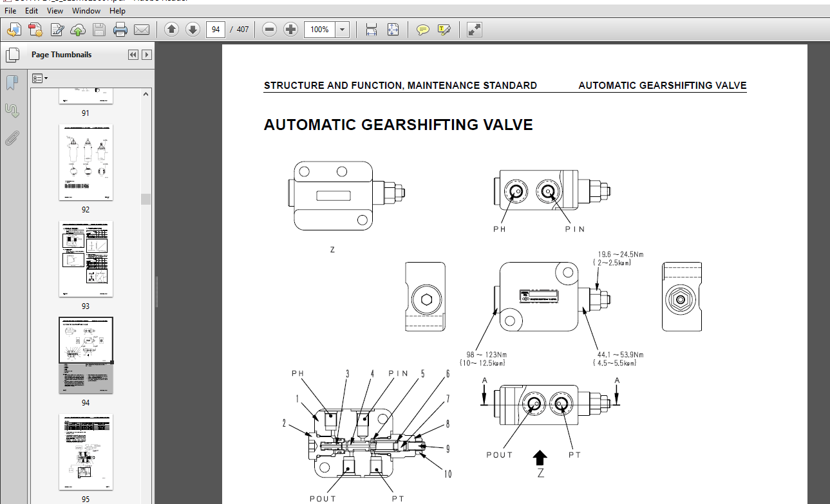Open the Help menu
Image resolution: width=830 pixels, height=504 pixels.
117,11
